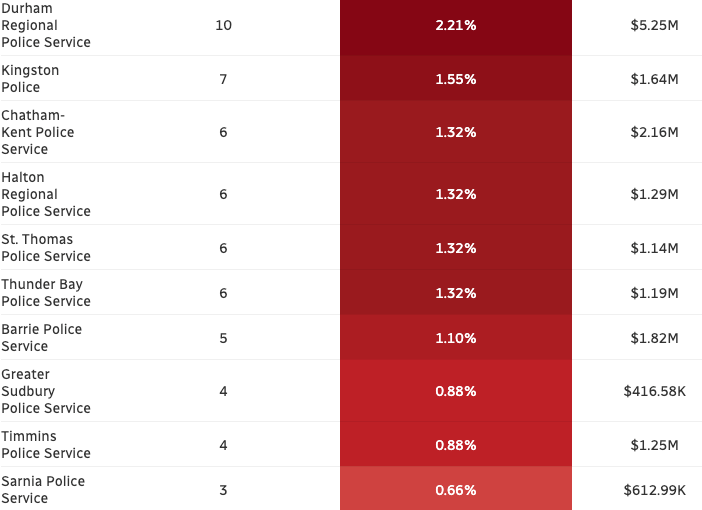Select the Durham Regional Police Service row label
702x510 pixels.
[46, 25]
